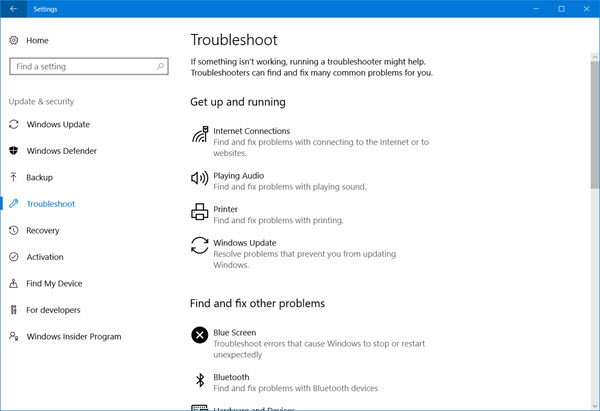Click the search magnifier icon
Screen dimensions: 600x411
[x=158, y=67]
